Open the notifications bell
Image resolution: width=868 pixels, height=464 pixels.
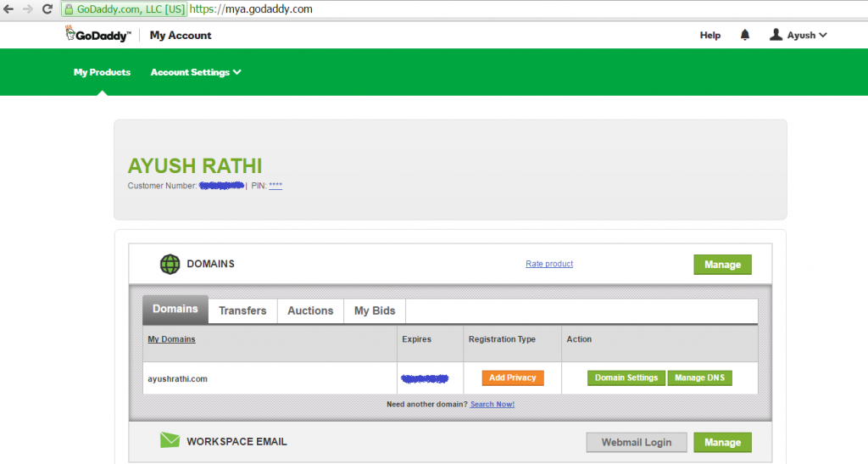coord(745,35)
